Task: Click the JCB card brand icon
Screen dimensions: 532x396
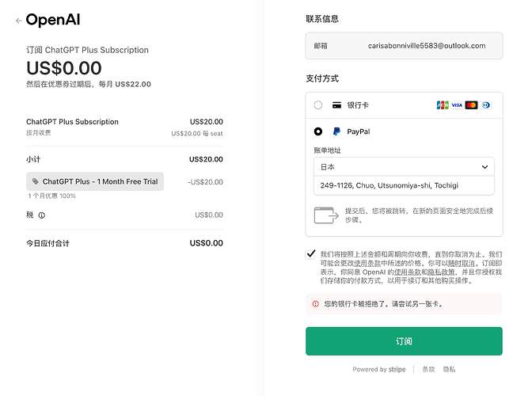Action: coord(443,105)
